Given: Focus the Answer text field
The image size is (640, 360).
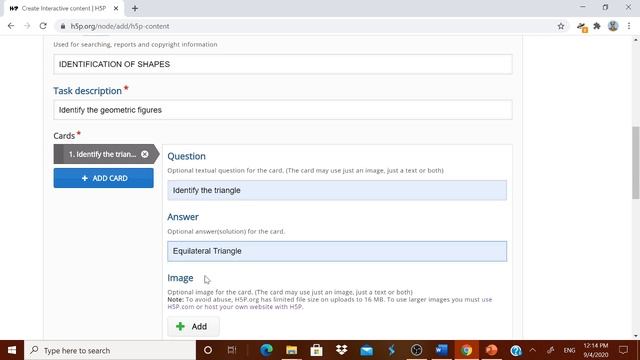Looking at the screenshot, I should coord(337,251).
